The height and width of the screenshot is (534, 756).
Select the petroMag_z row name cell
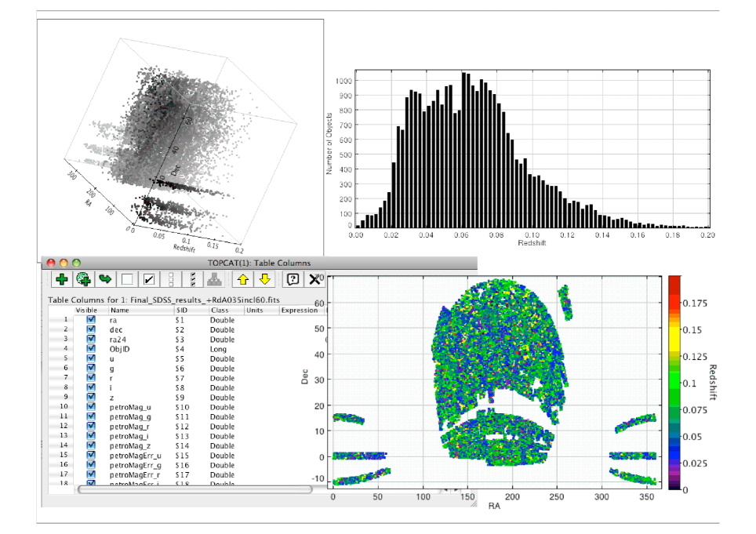(129, 446)
